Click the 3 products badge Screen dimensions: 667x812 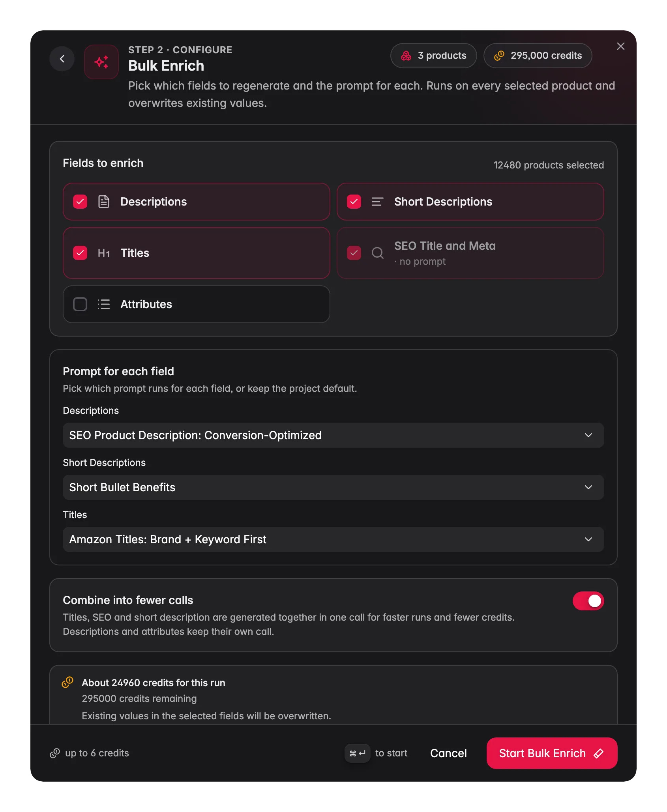(433, 56)
